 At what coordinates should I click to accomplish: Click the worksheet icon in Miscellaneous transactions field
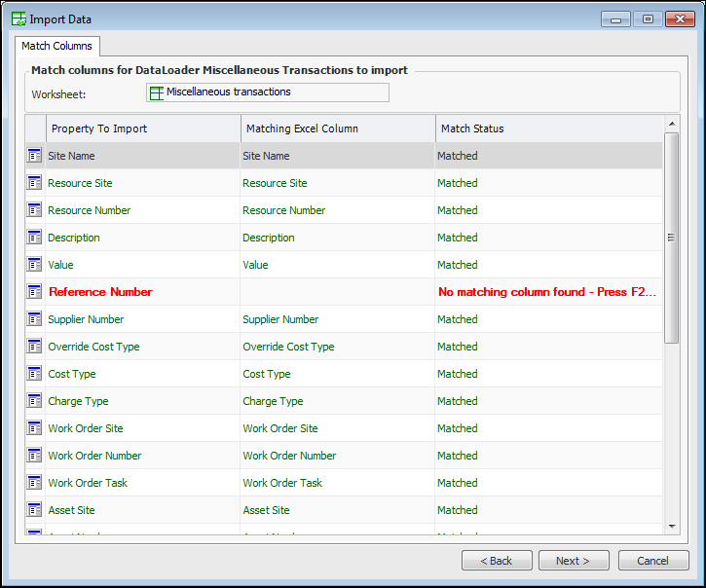(x=156, y=92)
